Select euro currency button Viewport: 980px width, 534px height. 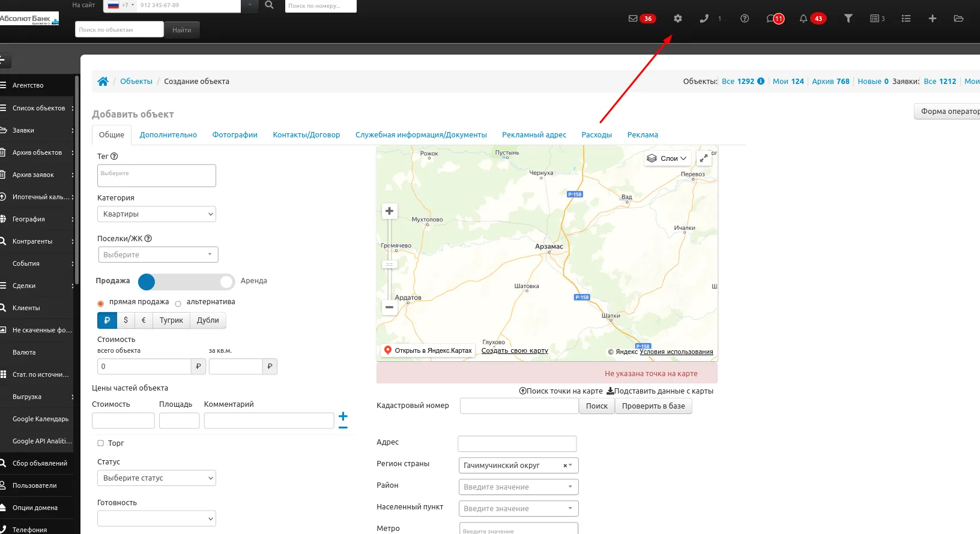pos(144,320)
